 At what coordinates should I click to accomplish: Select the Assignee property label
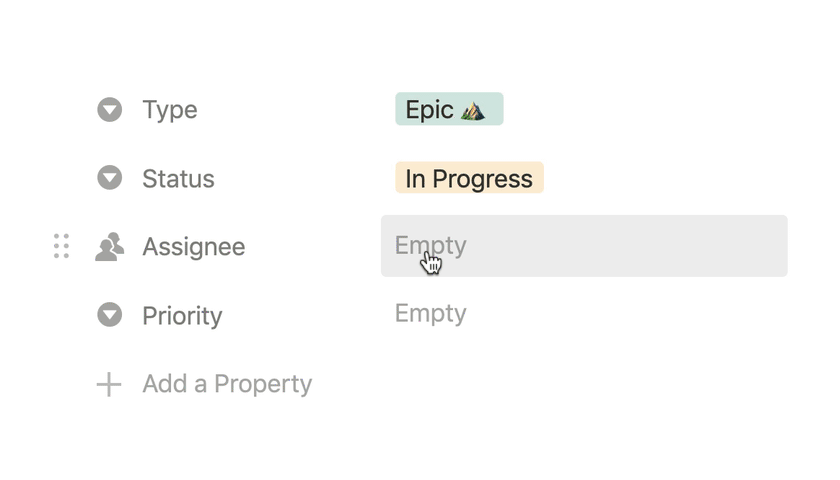click(193, 246)
